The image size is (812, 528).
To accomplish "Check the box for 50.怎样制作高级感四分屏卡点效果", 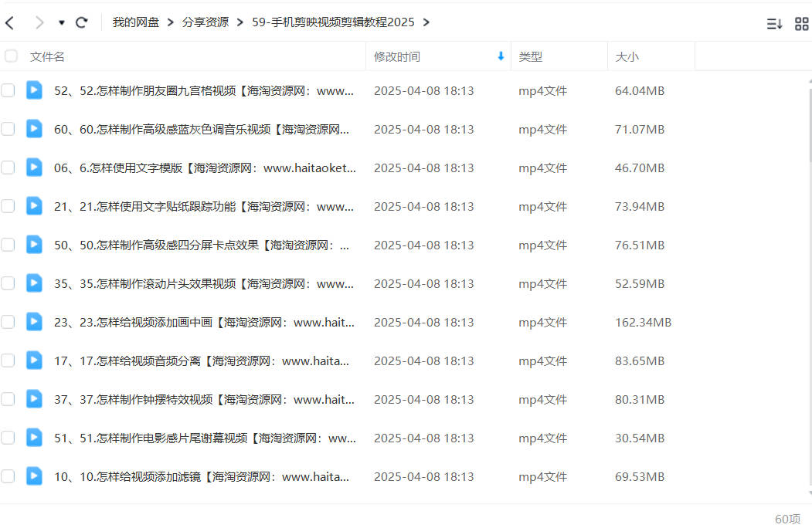I will (x=8, y=245).
